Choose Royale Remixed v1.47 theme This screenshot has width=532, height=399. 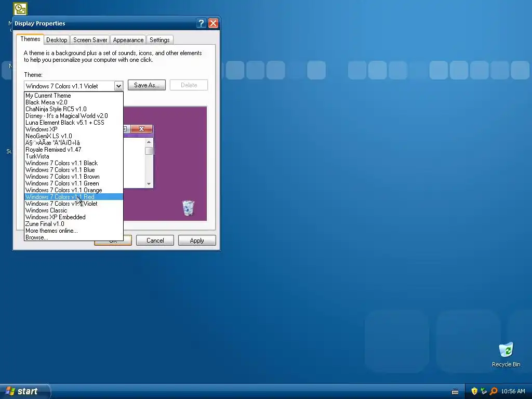pyautogui.click(x=74, y=150)
